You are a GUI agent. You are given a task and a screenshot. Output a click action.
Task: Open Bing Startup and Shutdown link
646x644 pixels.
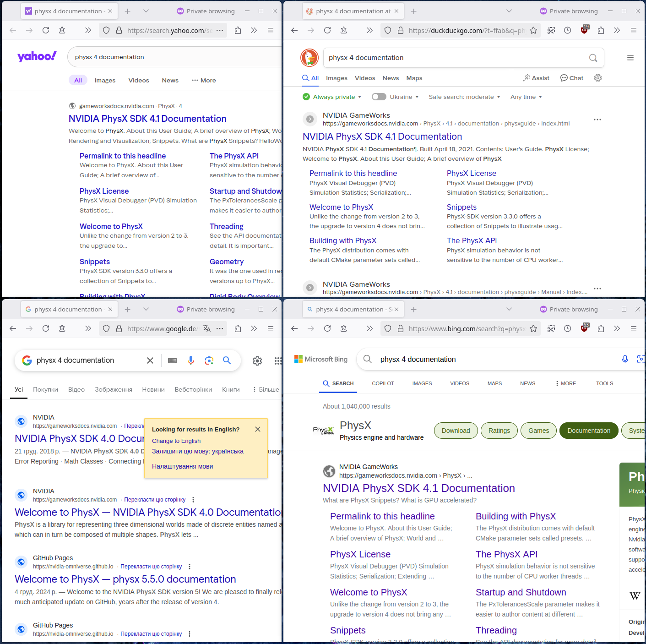pyautogui.click(x=521, y=592)
